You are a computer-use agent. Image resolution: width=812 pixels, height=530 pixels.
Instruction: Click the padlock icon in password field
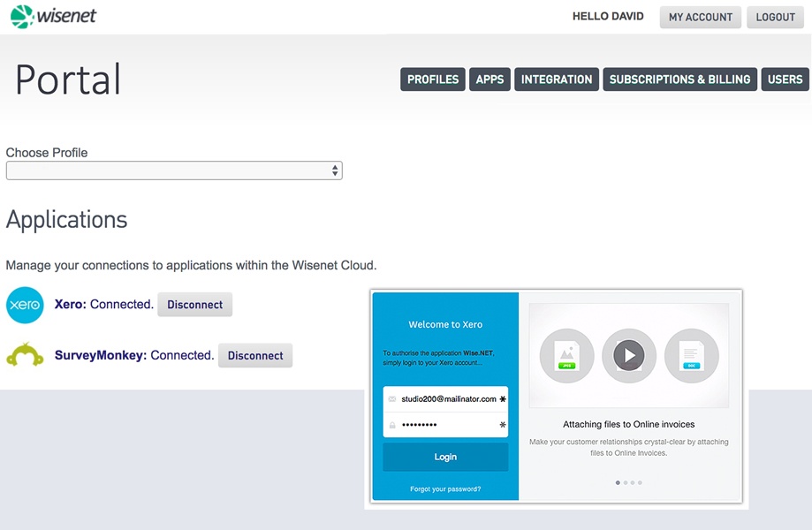pyautogui.click(x=392, y=425)
